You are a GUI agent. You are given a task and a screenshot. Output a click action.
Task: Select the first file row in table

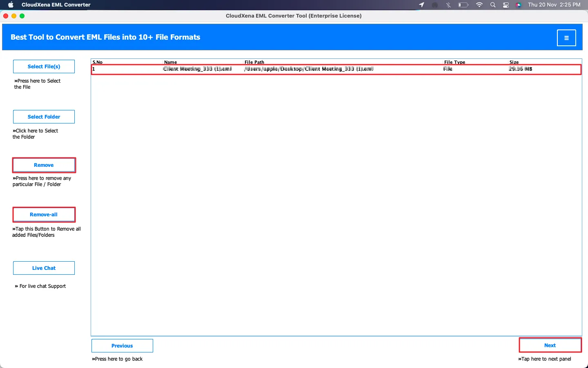coord(336,69)
